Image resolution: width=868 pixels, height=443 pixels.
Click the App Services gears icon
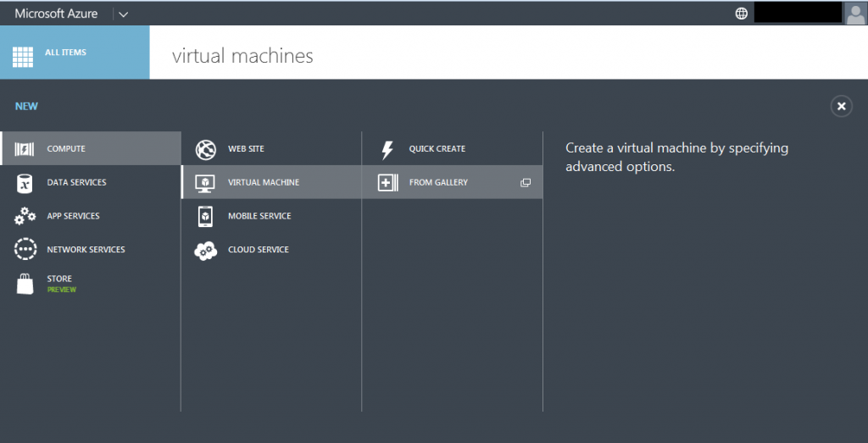click(x=25, y=216)
